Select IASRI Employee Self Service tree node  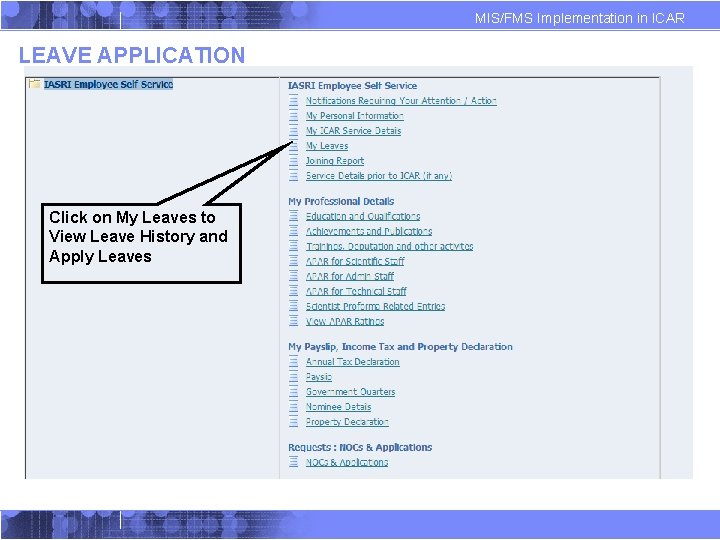tap(108, 84)
